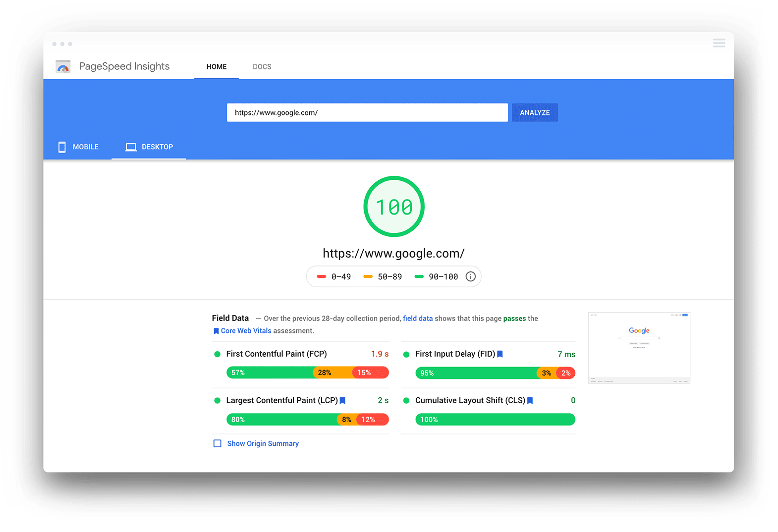The height and width of the screenshot is (532, 778).
Task: Click the red 2% FID bar segment
Action: (566, 373)
